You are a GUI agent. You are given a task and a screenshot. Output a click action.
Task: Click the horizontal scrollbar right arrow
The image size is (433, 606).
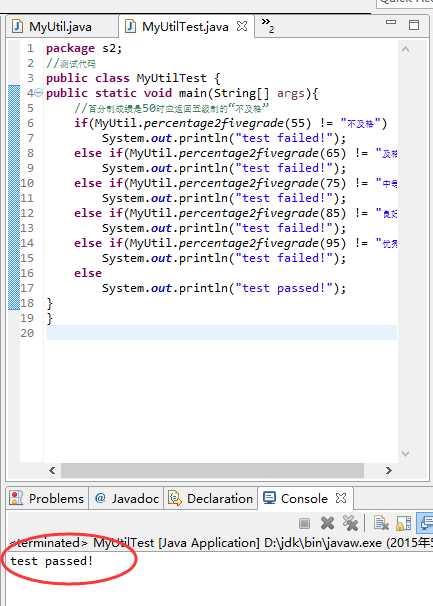(389, 470)
